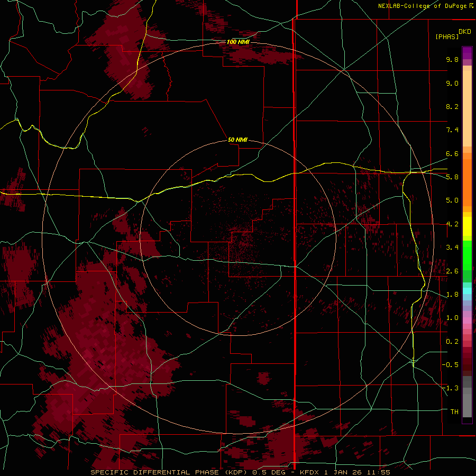Click the 7.4 colorbar value label
The width and height of the screenshot is (476, 476).
click(452, 130)
